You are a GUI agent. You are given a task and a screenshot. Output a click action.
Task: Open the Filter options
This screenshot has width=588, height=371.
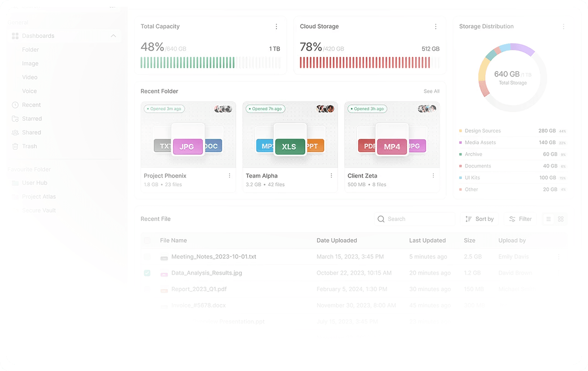tap(520, 219)
